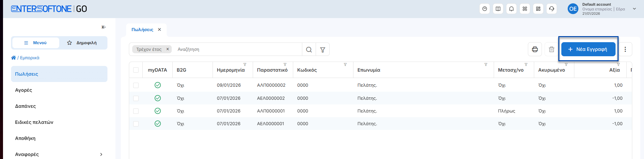This screenshot has width=644, height=159.
Task: Tick the select-all checkbox in table header
Action: coord(136,70)
